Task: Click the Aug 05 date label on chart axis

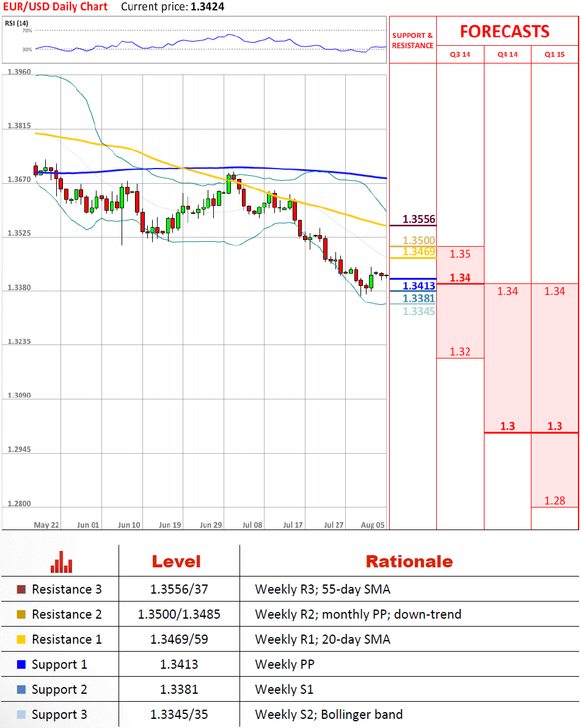Action: pyautogui.click(x=372, y=525)
